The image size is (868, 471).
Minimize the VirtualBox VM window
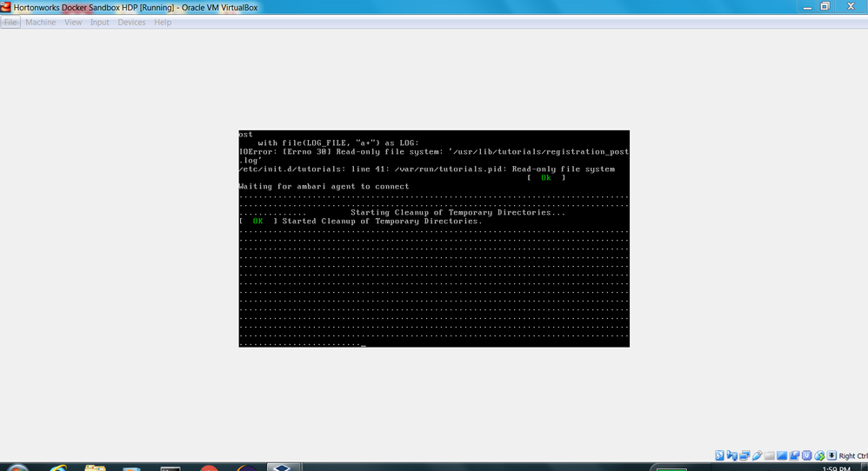coord(807,7)
